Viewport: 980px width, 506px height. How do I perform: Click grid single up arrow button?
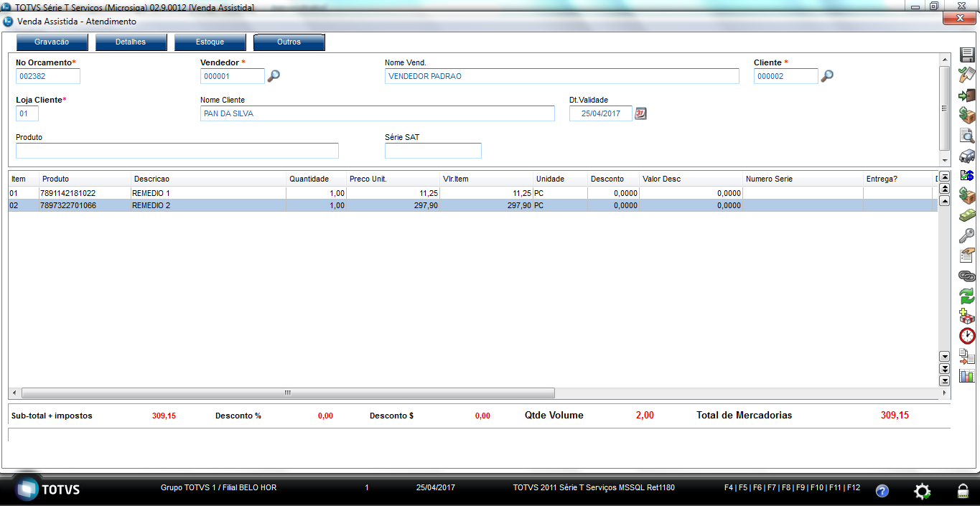tap(945, 201)
